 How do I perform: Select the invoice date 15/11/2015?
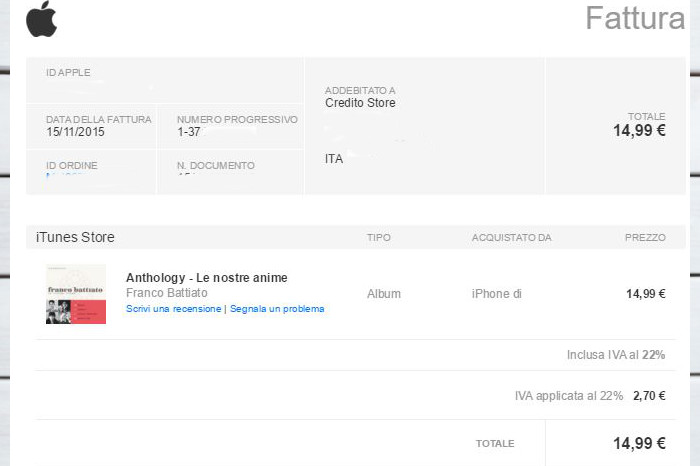point(75,132)
